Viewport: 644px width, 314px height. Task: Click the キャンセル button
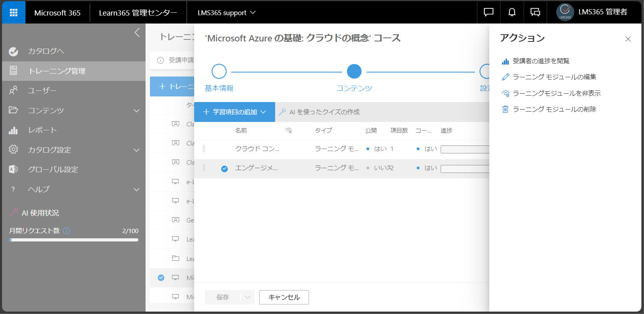tap(284, 297)
